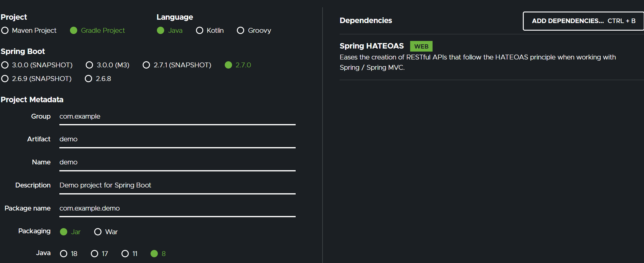Click the Dependencies heading
Screen dimensions: 644x263
point(366,20)
